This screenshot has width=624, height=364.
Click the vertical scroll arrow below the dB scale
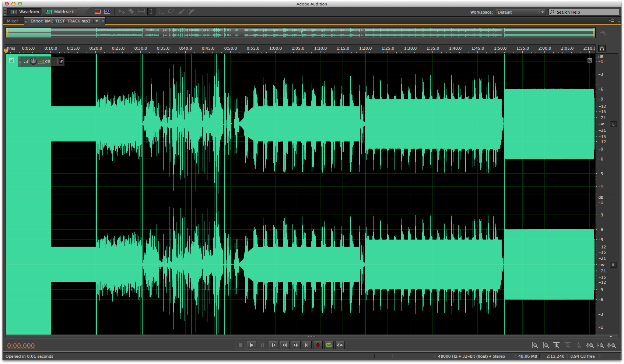pos(611,336)
